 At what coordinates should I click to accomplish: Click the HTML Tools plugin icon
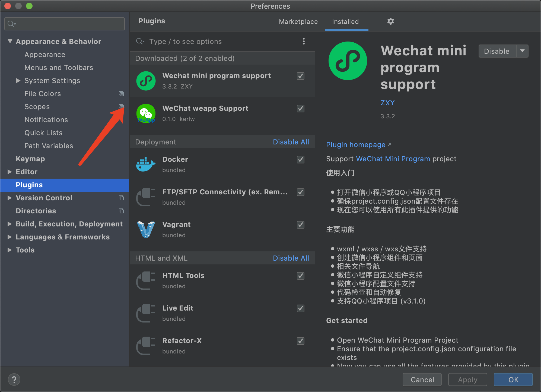tap(146, 280)
